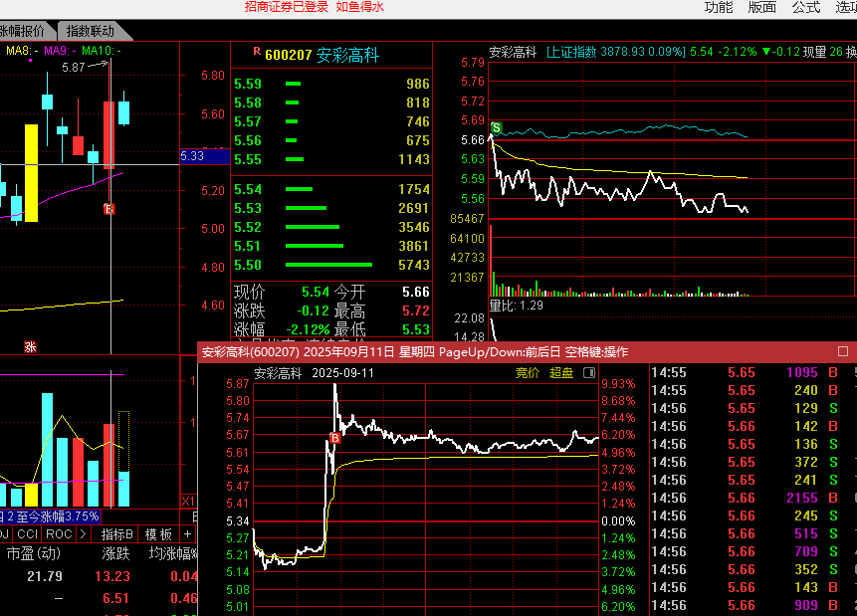Viewport: 857px width, 616px height.
Task: Select the sell-2 price 5.56 row
Action: pos(331,140)
